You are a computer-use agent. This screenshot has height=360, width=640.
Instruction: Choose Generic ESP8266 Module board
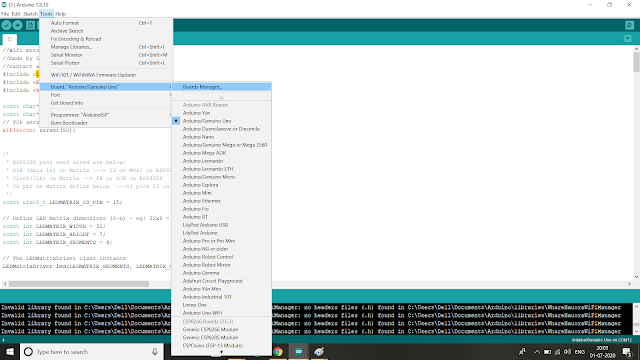point(222,330)
